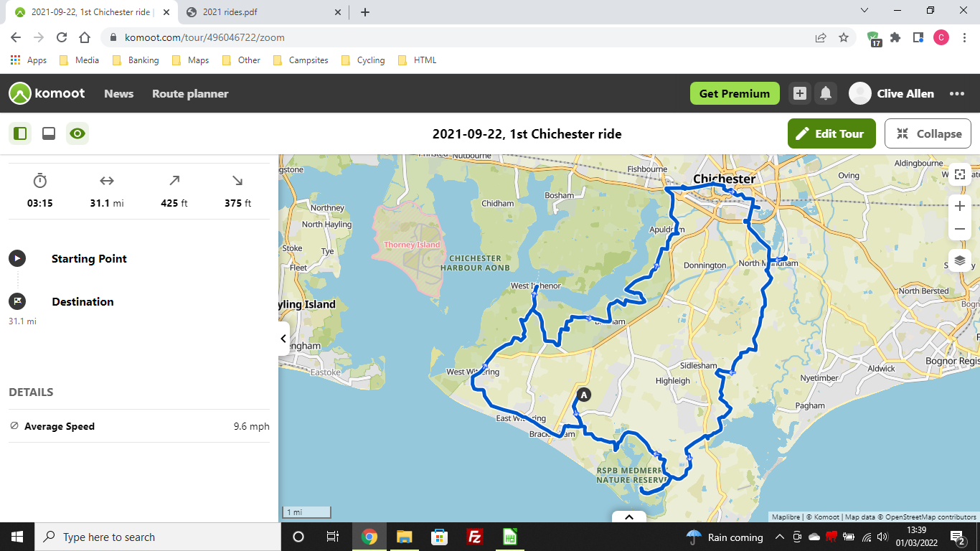Image resolution: width=980 pixels, height=551 pixels.
Task: Open FileZilla from the taskbar
Action: 474,537
